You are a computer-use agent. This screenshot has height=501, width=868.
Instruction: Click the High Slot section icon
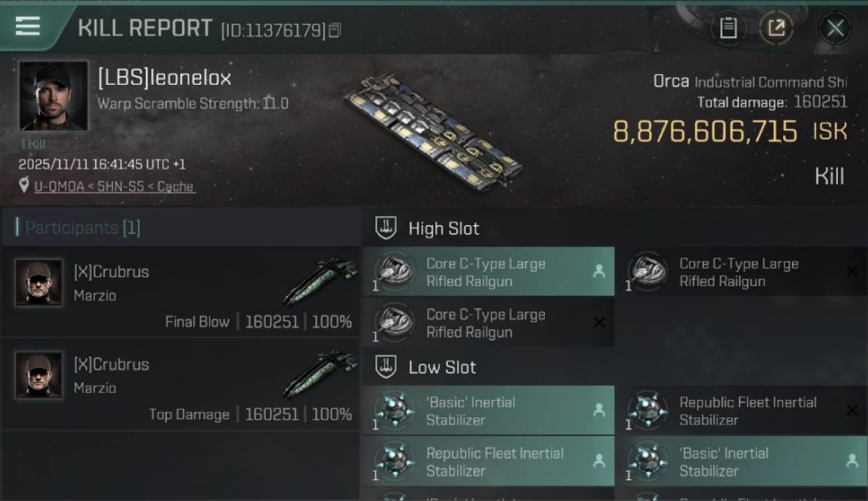386,228
